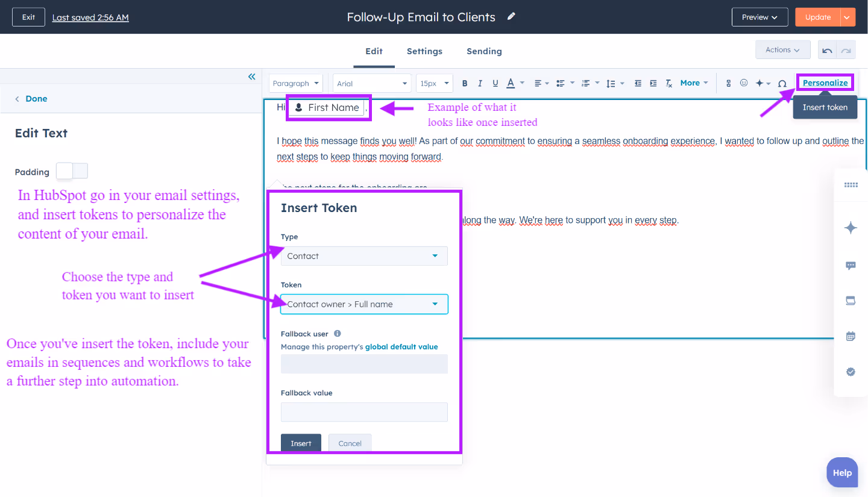
Task: Open the emoji picker in the toolbar
Action: 744,83
